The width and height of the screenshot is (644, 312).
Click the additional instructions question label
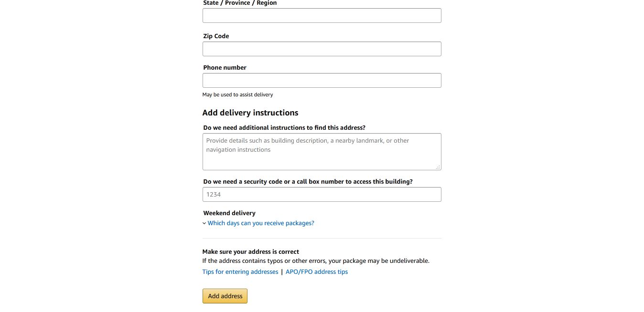(x=284, y=128)
